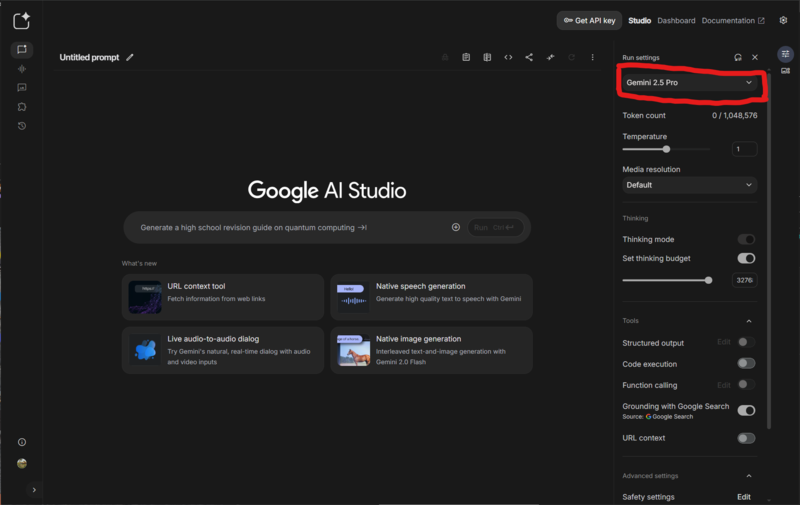Collapse the Tools section chevron
The image size is (800, 505).
pyautogui.click(x=749, y=321)
